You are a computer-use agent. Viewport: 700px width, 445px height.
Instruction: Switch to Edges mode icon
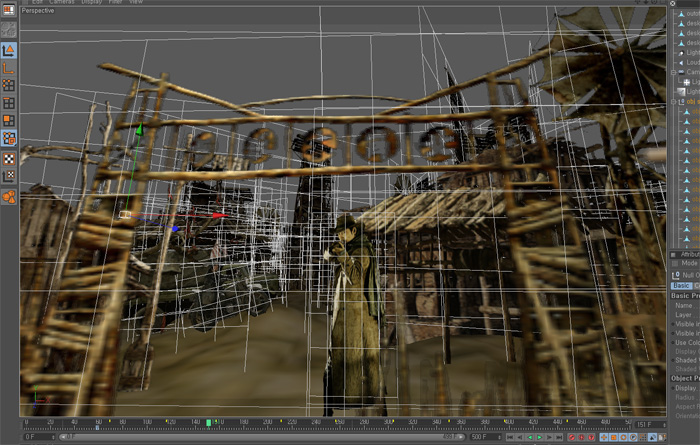pos(8,103)
